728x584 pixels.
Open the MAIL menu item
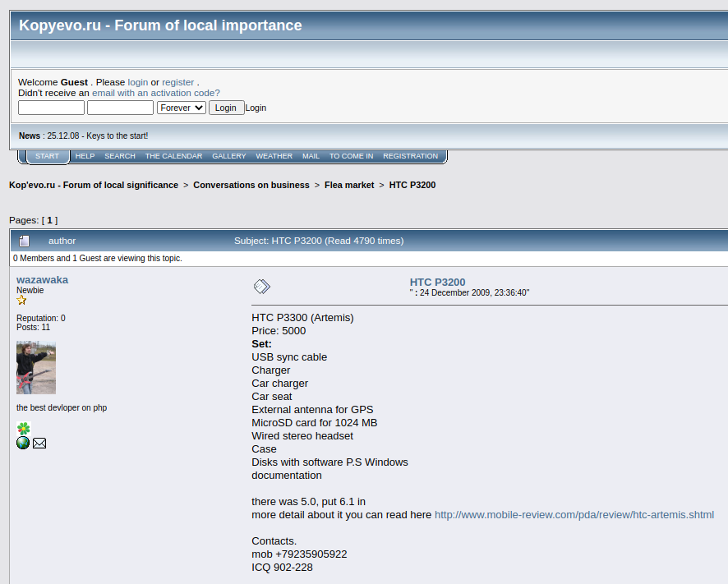coord(311,156)
